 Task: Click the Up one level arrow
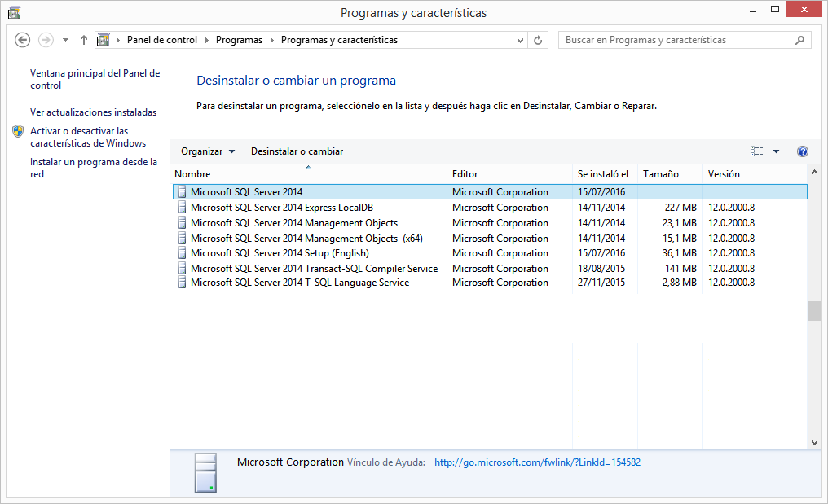pyautogui.click(x=84, y=40)
